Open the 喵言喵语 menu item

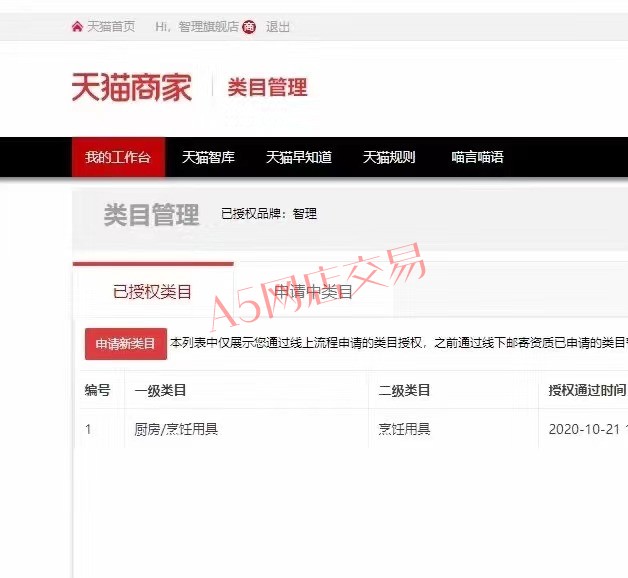click(477, 157)
